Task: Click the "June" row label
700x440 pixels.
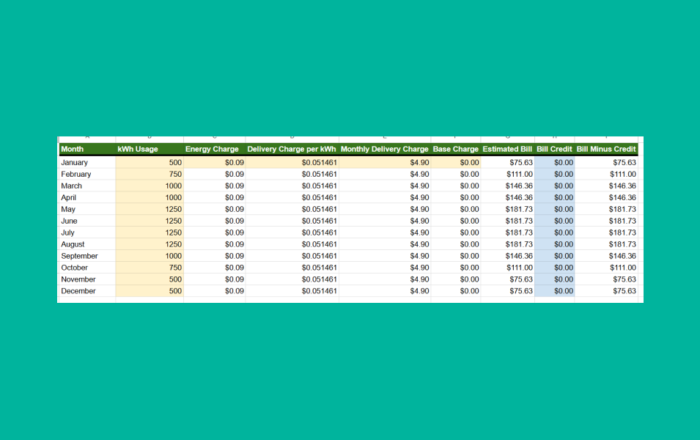Action: [87, 221]
